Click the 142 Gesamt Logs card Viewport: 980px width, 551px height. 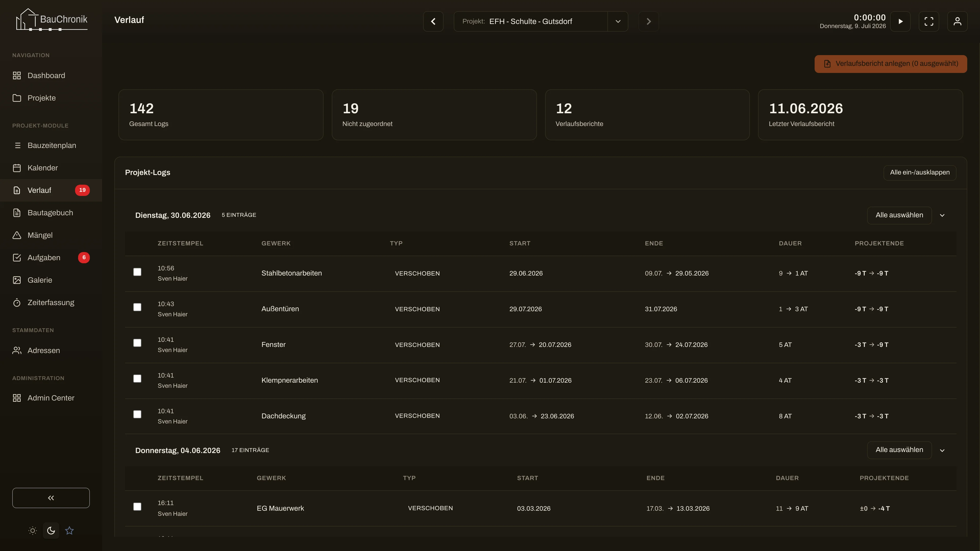click(x=221, y=115)
